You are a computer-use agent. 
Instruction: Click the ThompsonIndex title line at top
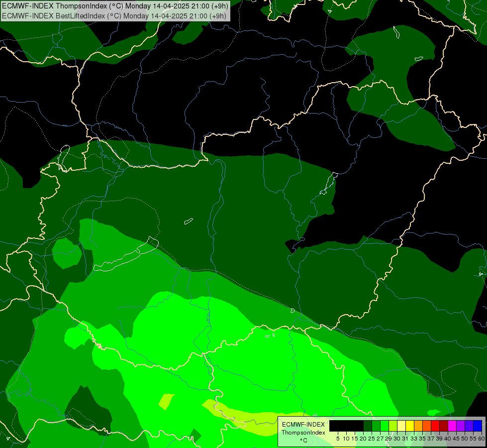tap(115, 5)
